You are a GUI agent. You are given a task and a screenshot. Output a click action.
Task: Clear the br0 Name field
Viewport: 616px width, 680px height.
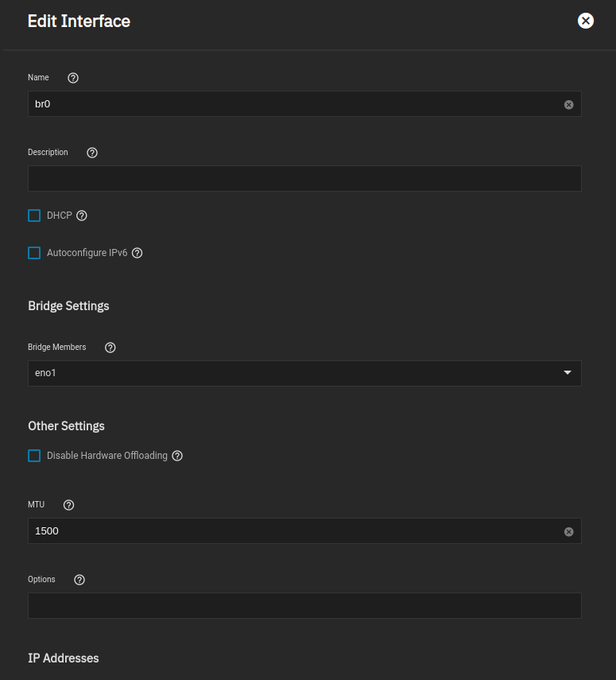click(x=569, y=104)
